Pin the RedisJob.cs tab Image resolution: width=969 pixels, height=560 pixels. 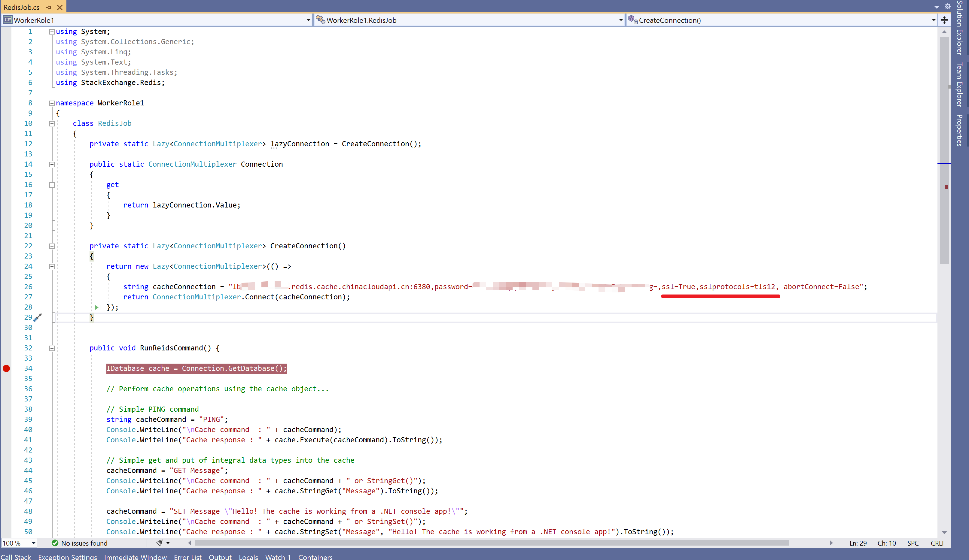click(x=48, y=7)
